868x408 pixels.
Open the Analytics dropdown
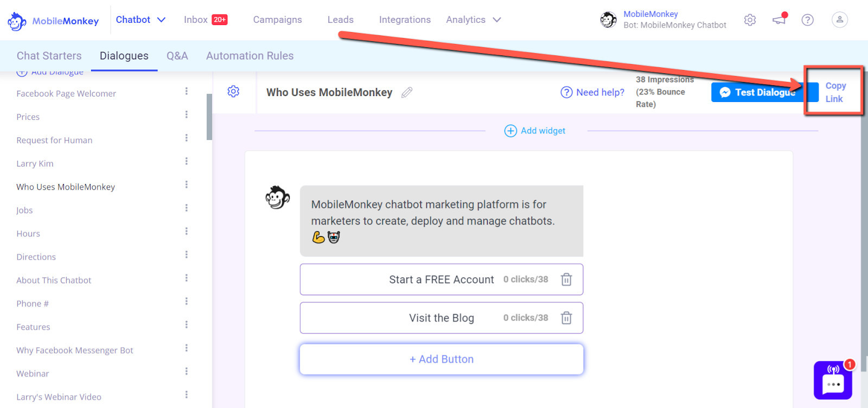tap(474, 20)
